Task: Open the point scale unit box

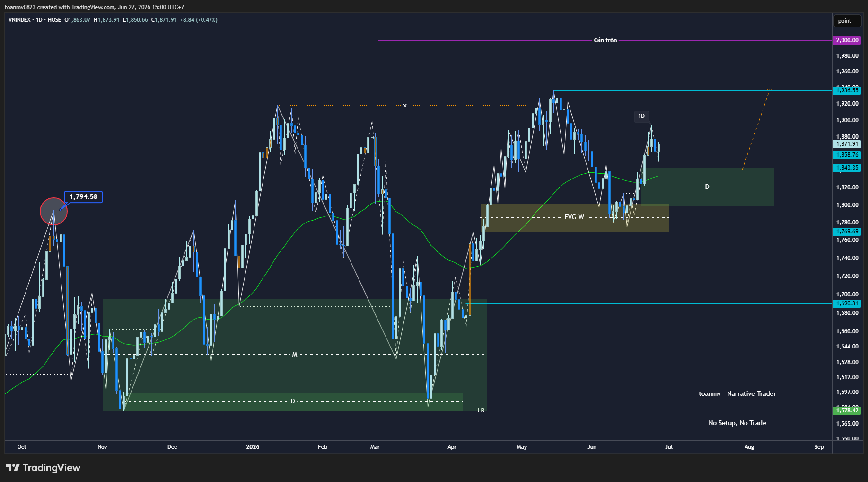Action: pos(847,21)
